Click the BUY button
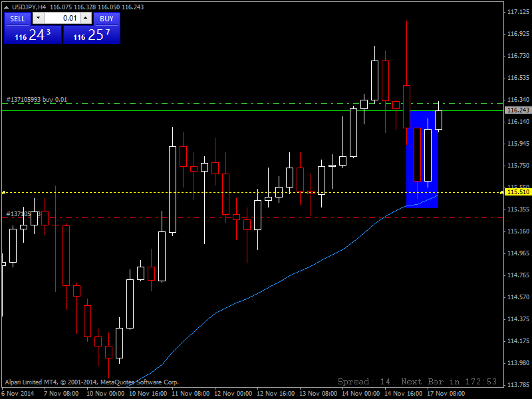Image resolution: width=532 pixels, height=399 pixels. coord(106,19)
